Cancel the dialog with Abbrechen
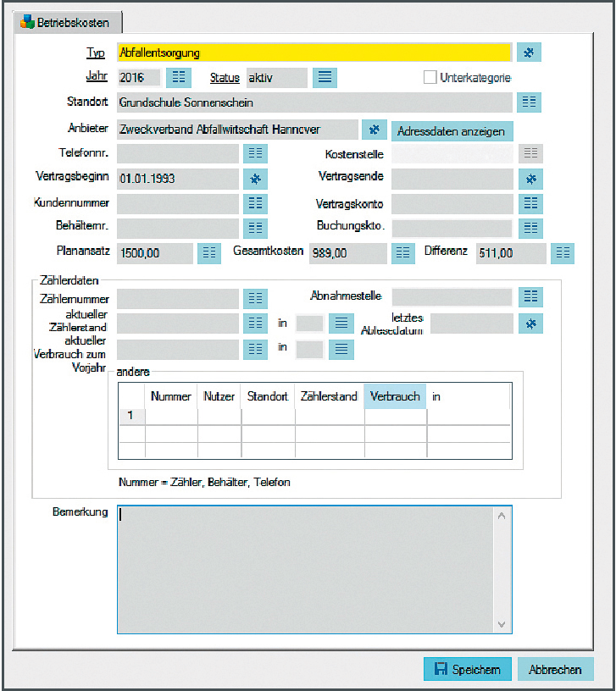Viewport: 616px width, 691px height. point(555,669)
